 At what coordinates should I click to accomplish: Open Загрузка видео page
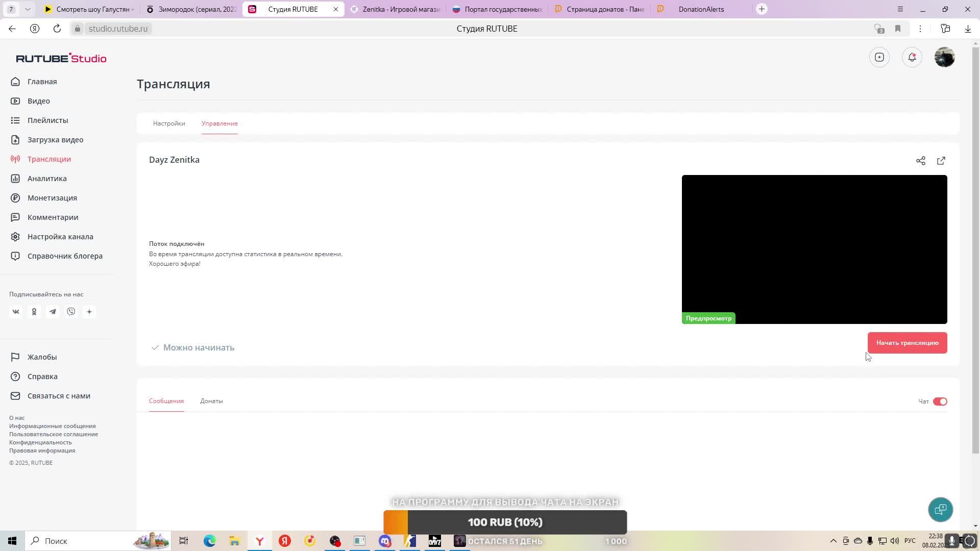click(x=55, y=140)
